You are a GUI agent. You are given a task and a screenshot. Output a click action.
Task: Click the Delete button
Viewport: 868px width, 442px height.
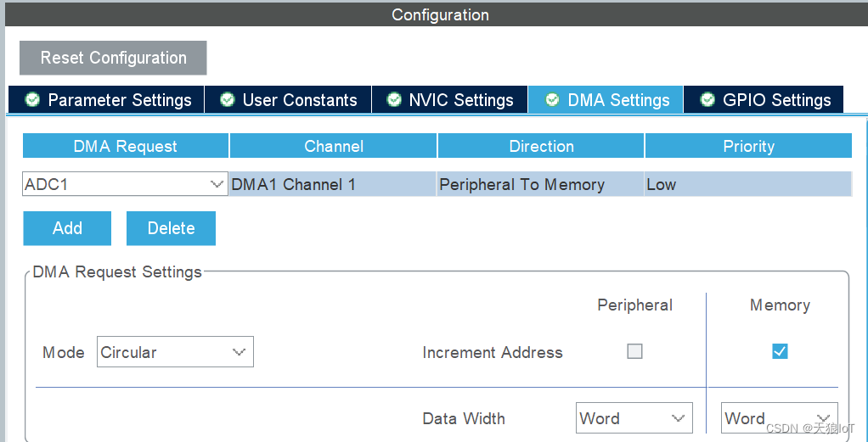tap(171, 228)
